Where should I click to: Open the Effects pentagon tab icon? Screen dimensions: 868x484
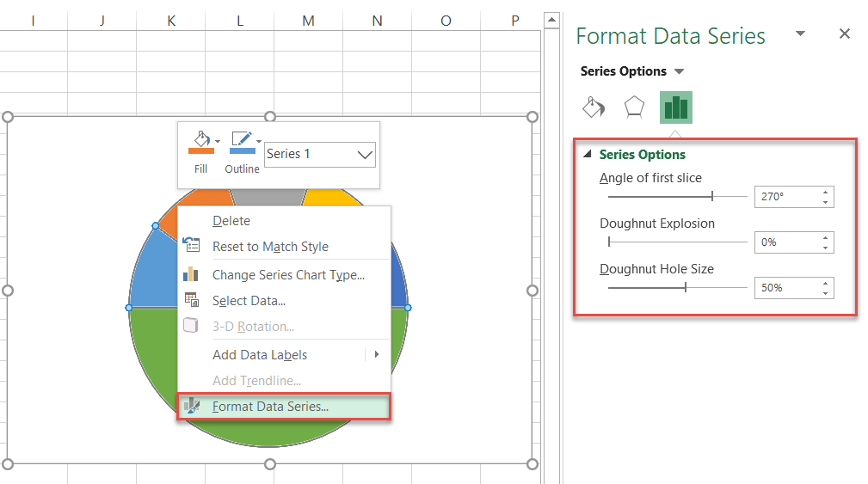(x=634, y=107)
